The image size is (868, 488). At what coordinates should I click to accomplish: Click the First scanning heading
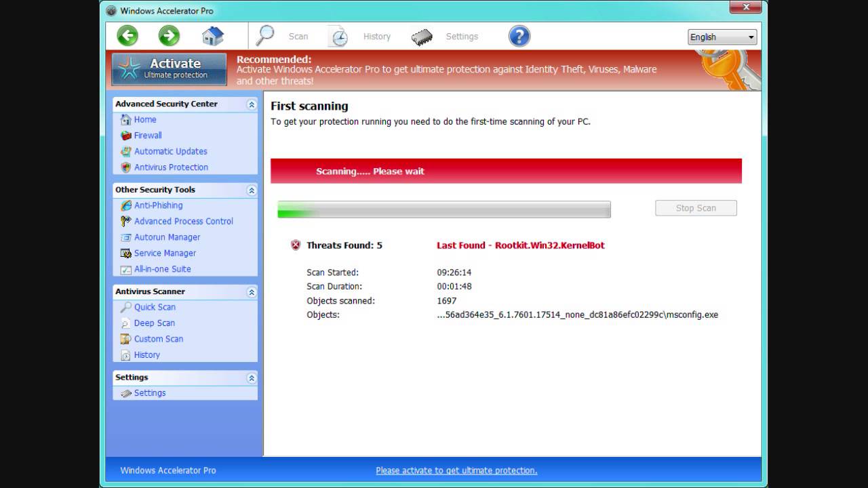[x=309, y=106]
